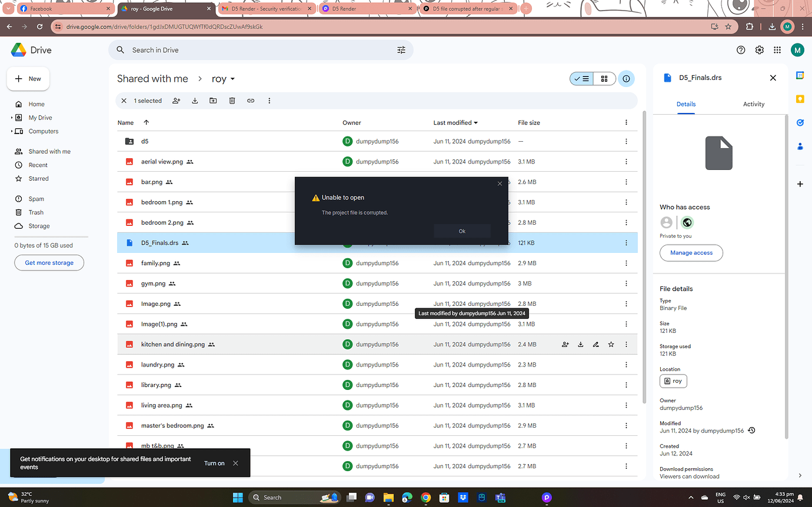Image resolution: width=812 pixels, height=507 pixels.
Task: Switch to the Activity tab
Action: point(754,104)
